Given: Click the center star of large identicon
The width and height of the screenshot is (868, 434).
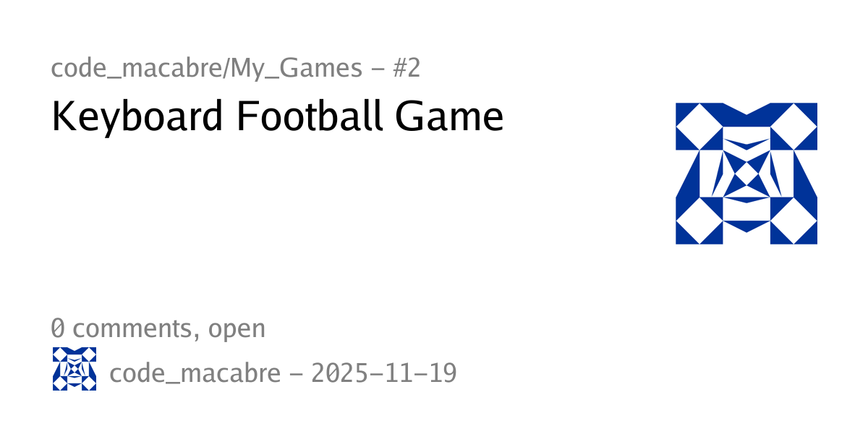Looking at the screenshot, I should pyautogui.click(x=746, y=174).
